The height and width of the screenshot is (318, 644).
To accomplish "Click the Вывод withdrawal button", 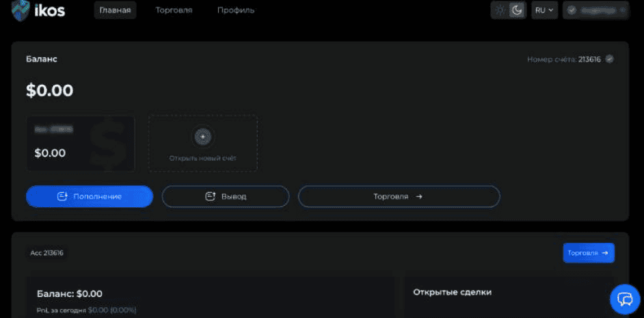I will (225, 196).
